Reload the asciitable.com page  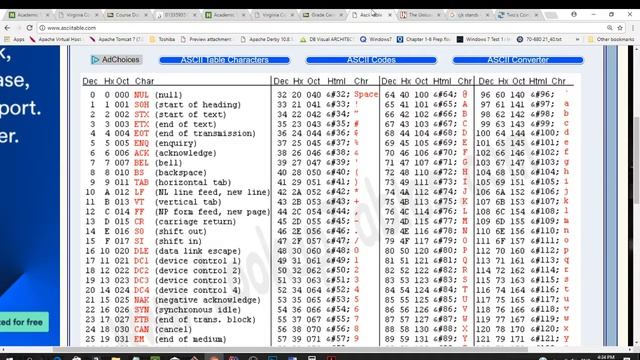click(x=29, y=28)
